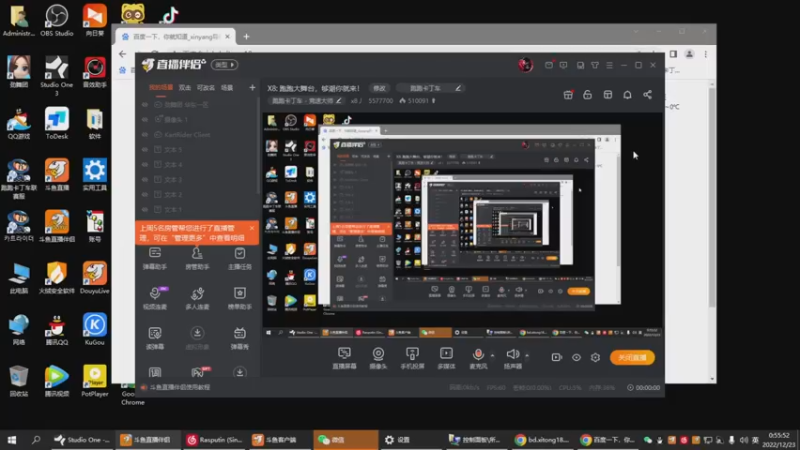Select the 可改名 tab
This screenshot has height=450, width=800.
[x=206, y=88]
